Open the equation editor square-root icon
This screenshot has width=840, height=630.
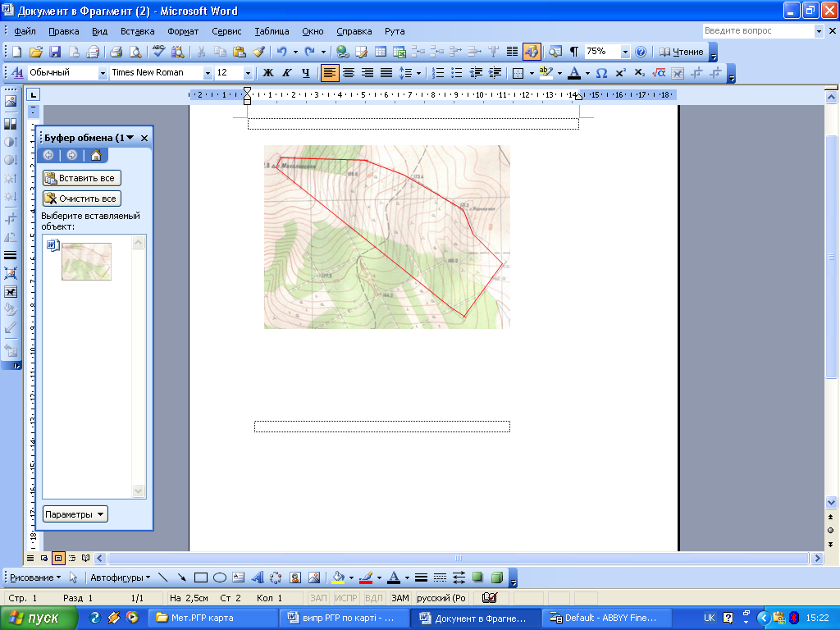658,73
